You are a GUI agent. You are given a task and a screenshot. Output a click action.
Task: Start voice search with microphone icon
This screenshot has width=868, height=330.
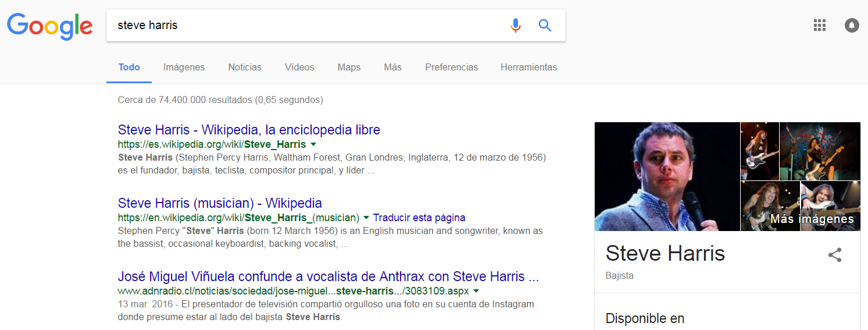click(x=515, y=26)
